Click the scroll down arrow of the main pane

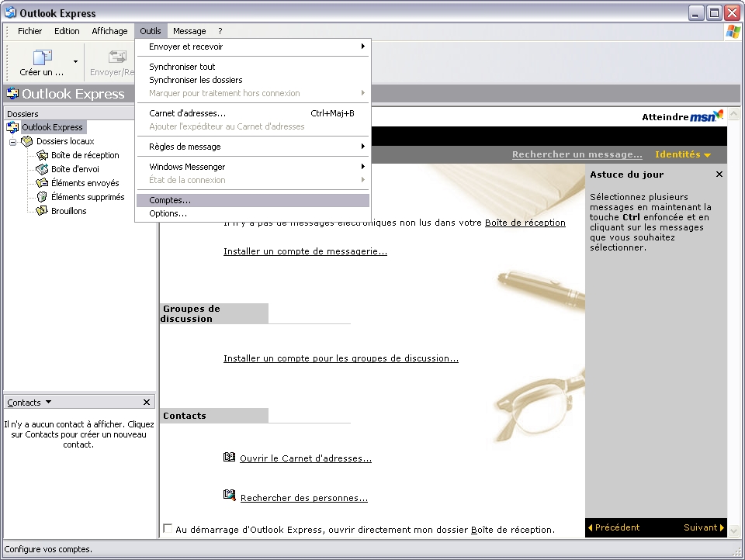[734, 531]
